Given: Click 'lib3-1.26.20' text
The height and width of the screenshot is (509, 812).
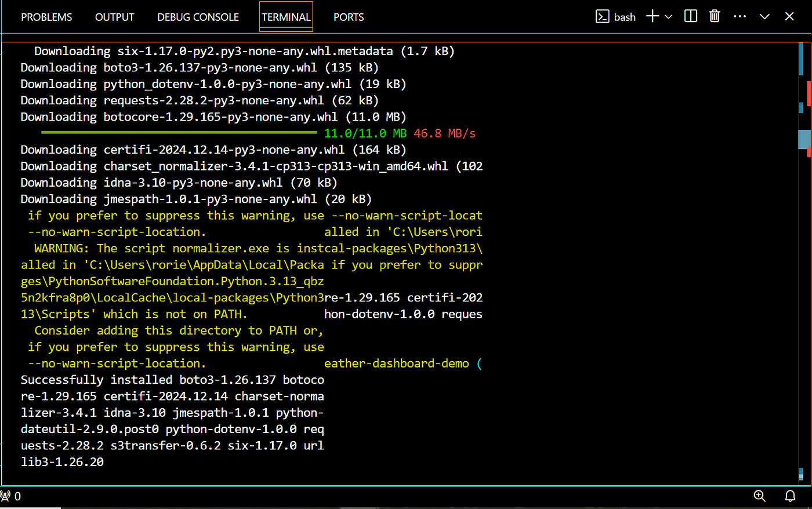Looking at the screenshot, I should click(62, 462).
